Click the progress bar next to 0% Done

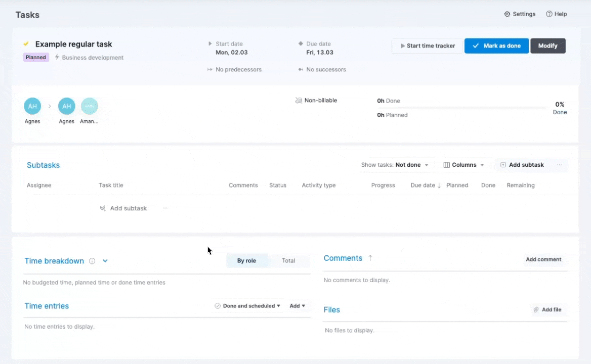pyautogui.click(x=461, y=108)
